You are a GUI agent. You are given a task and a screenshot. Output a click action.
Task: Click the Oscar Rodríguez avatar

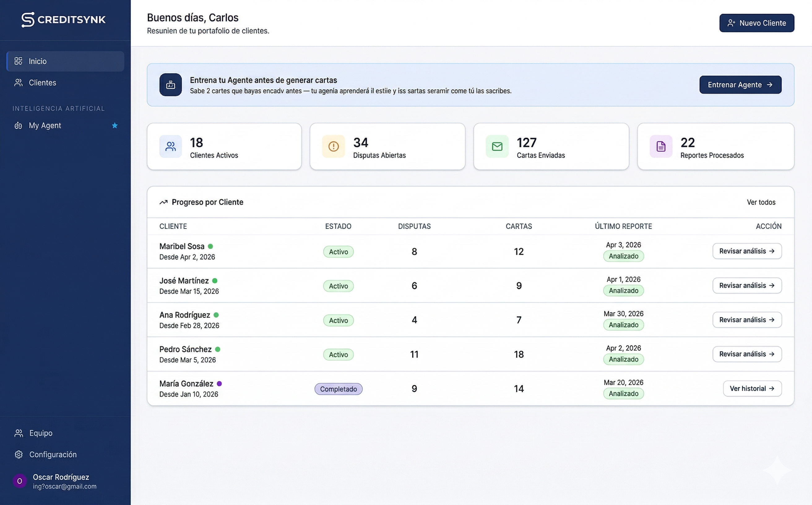pyautogui.click(x=20, y=481)
